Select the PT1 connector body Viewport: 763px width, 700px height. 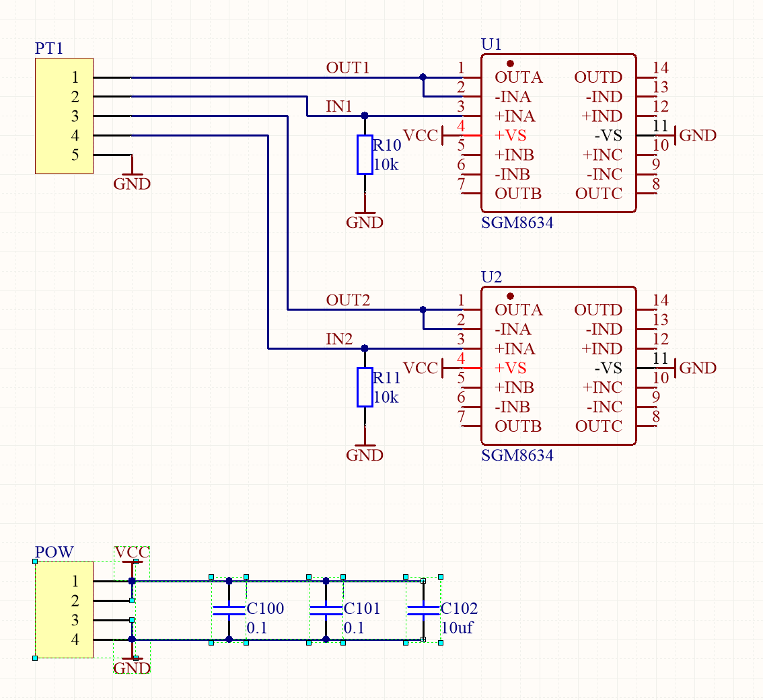click(x=64, y=116)
